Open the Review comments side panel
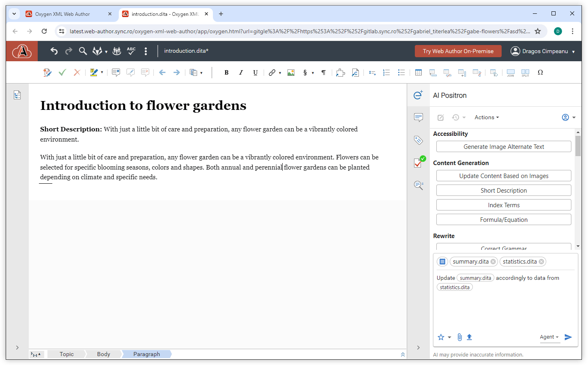 click(x=418, y=118)
